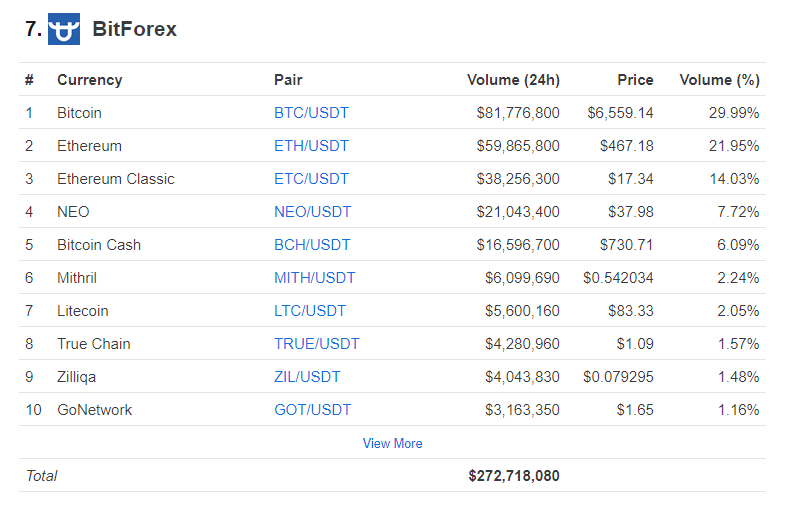Open the BCH/USDT pair link
The image size is (801, 523).
click(x=312, y=245)
